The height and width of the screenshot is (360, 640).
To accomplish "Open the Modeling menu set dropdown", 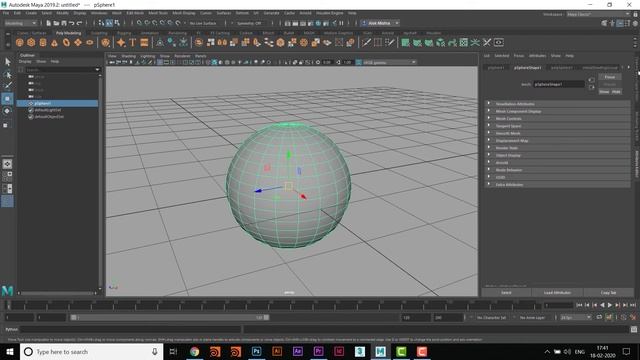I will 20,23.
